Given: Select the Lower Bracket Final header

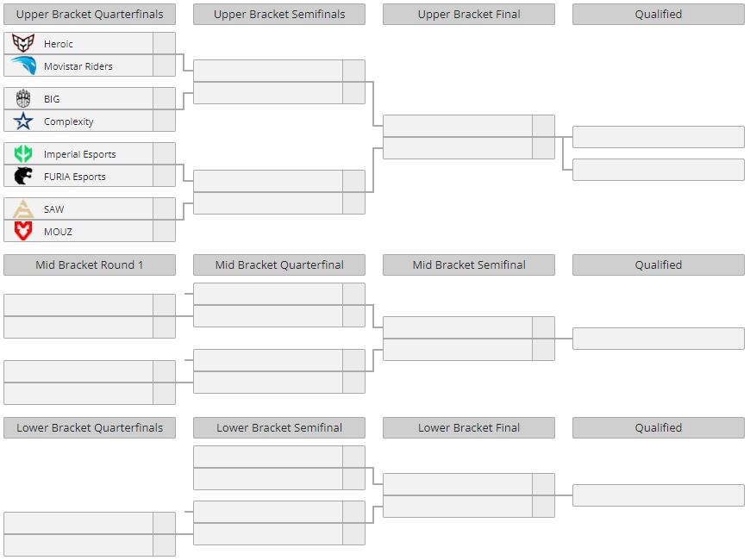Looking at the screenshot, I should [469, 427].
